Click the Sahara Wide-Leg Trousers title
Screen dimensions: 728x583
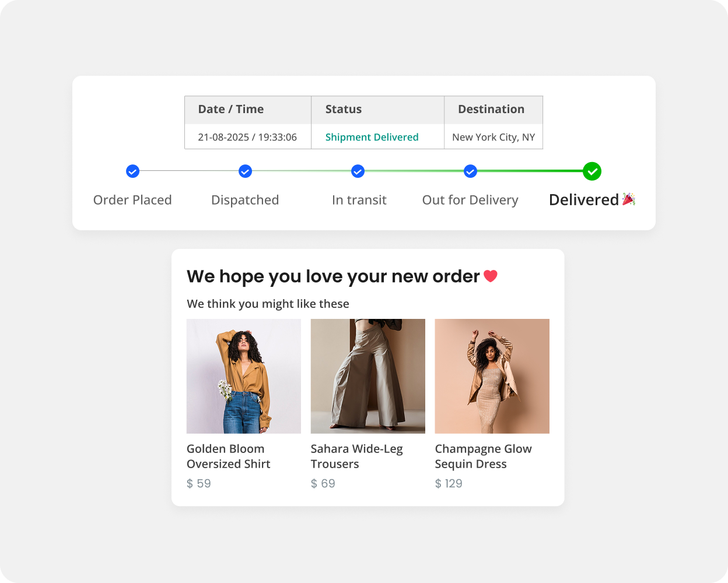click(x=356, y=456)
